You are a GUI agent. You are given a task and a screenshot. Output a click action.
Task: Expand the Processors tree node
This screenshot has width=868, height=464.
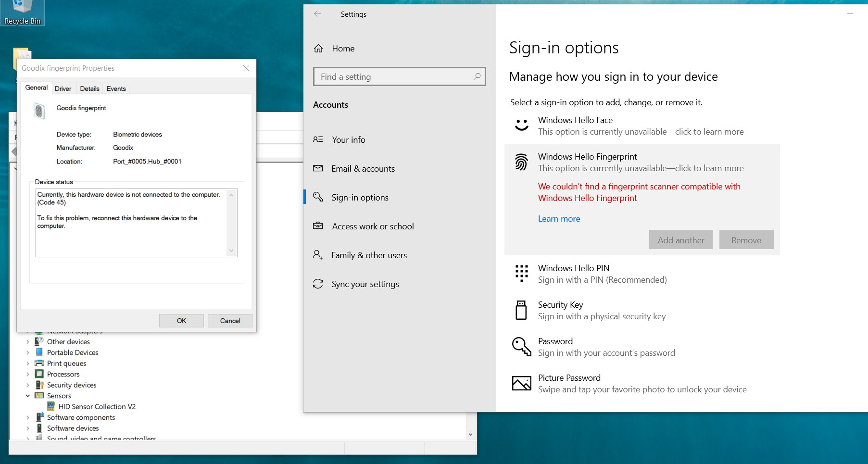point(28,374)
